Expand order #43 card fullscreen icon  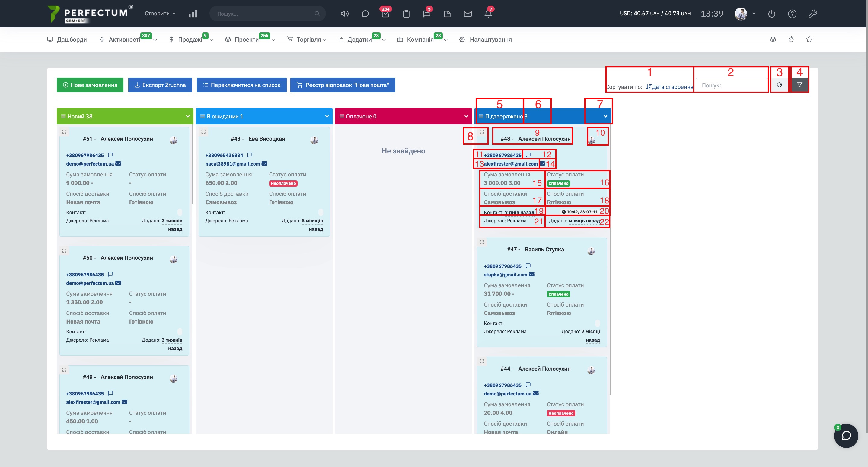(203, 131)
